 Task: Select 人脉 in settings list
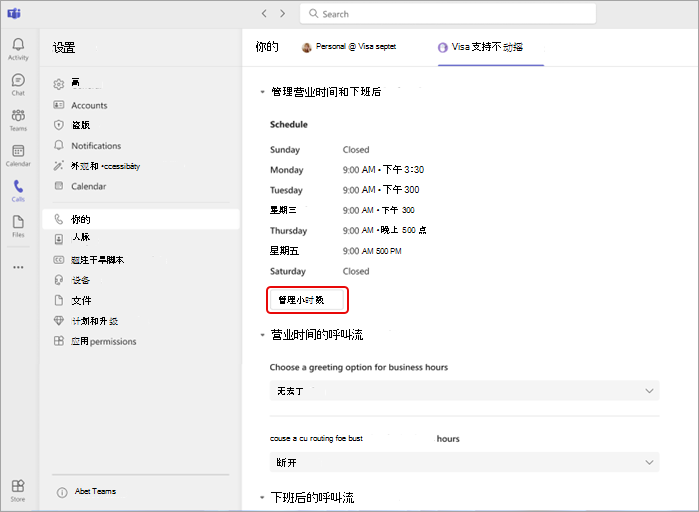(81, 237)
